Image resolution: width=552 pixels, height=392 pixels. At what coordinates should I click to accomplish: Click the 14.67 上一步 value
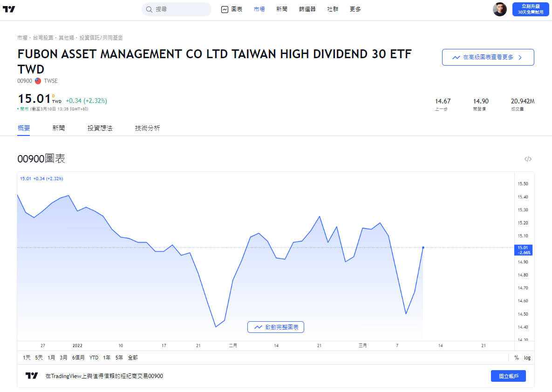click(x=443, y=101)
